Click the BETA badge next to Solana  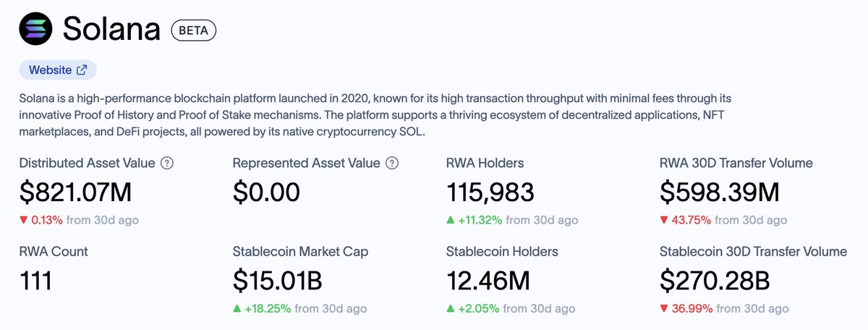click(x=194, y=30)
